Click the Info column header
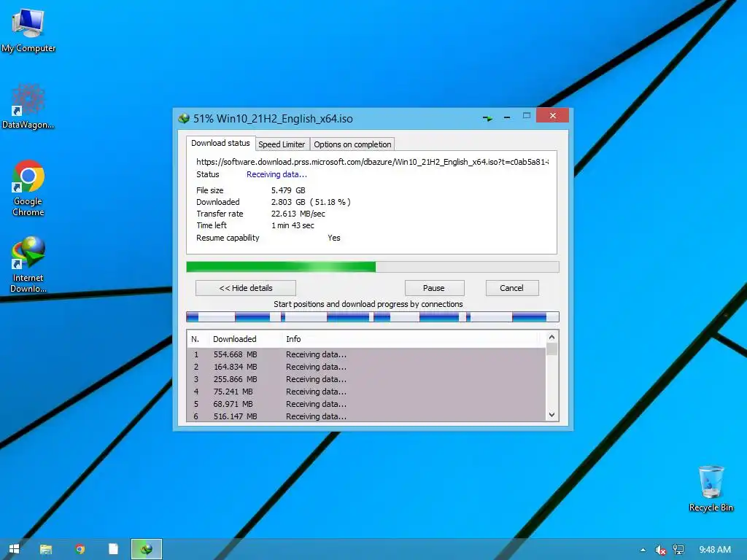The image size is (747, 560). (x=293, y=339)
